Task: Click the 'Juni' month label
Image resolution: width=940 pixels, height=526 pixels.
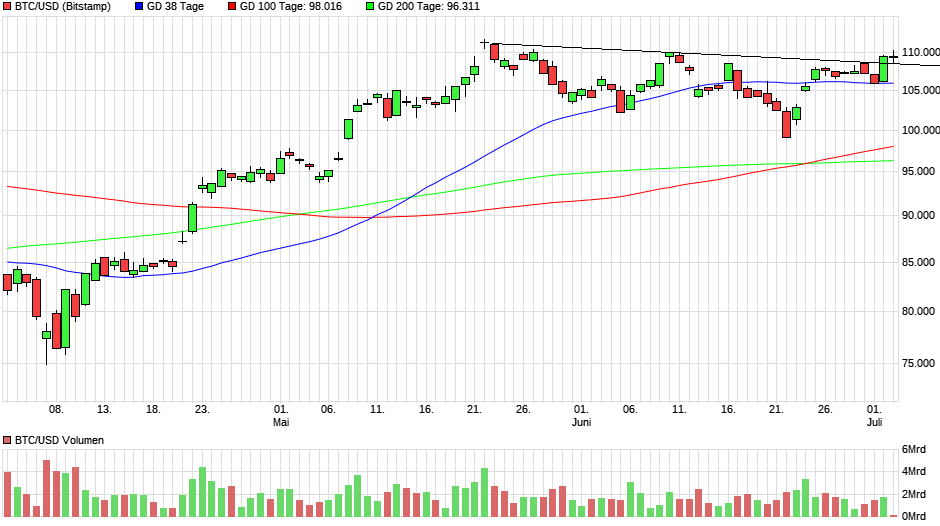Action: [x=582, y=422]
